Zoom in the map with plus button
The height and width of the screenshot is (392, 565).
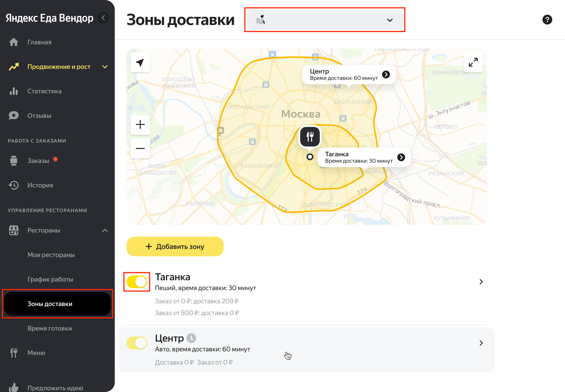[140, 124]
